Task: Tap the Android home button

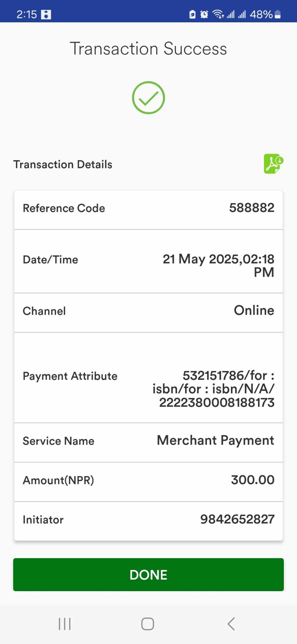Action: tap(148, 624)
